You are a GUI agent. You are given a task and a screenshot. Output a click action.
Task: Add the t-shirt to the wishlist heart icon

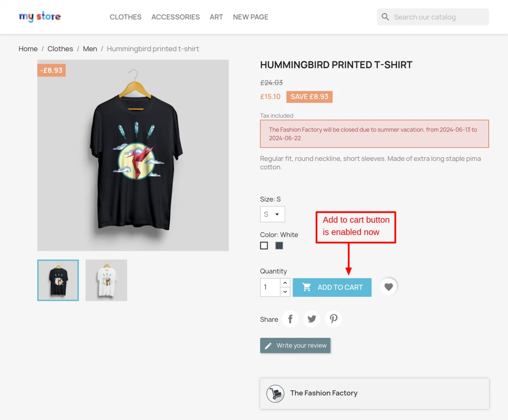pos(388,287)
